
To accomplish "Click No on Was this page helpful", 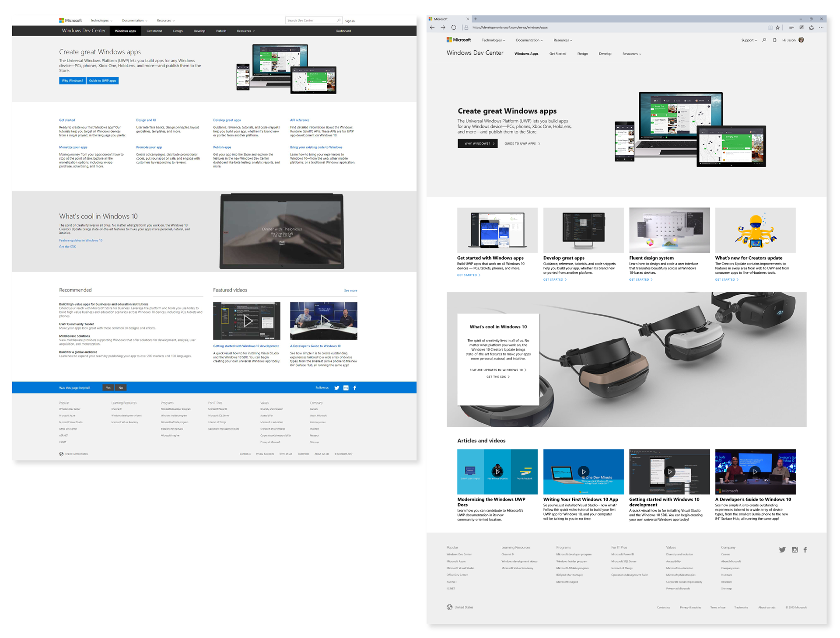I will click(121, 388).
